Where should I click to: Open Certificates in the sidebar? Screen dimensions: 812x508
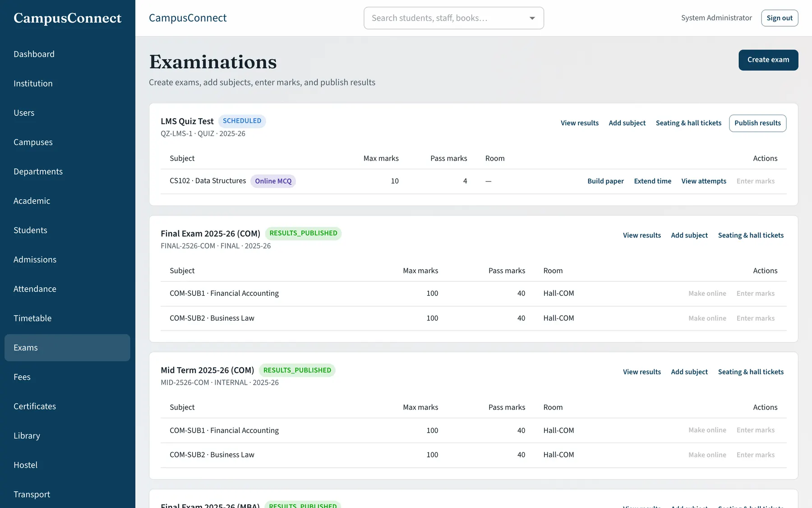67,406
